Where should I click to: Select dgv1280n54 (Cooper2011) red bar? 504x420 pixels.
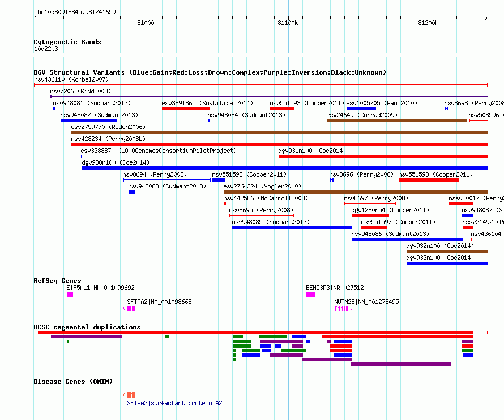pos(370,216)
